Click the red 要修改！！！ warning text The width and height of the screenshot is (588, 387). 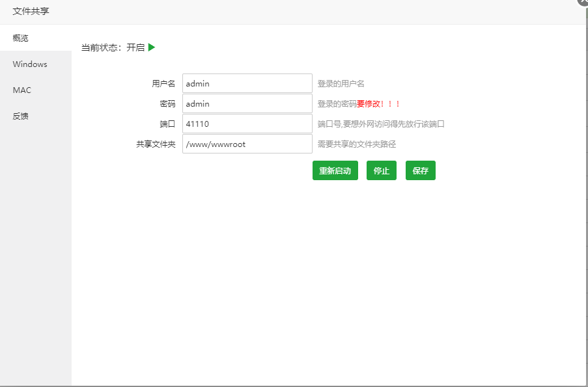tap(378, 104)
